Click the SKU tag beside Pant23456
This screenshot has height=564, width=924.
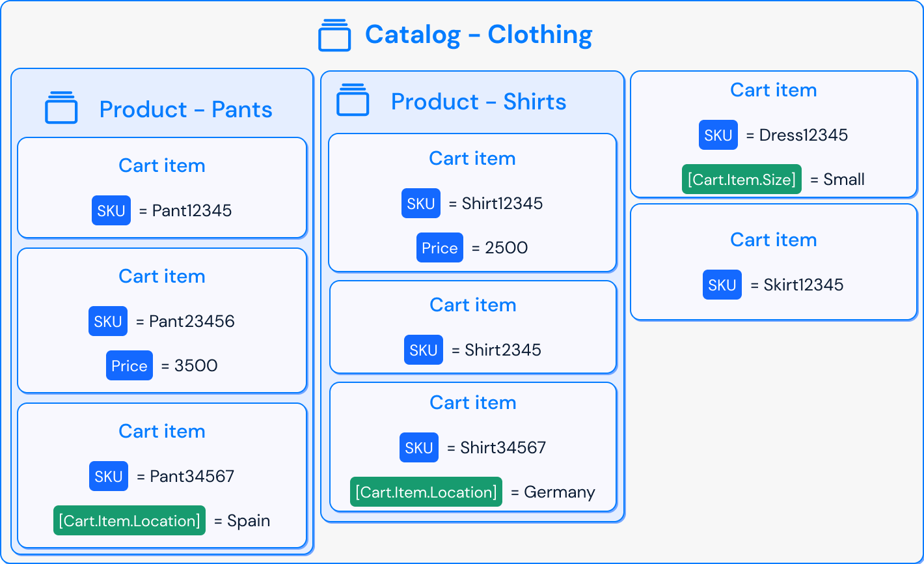pos(108,321)
